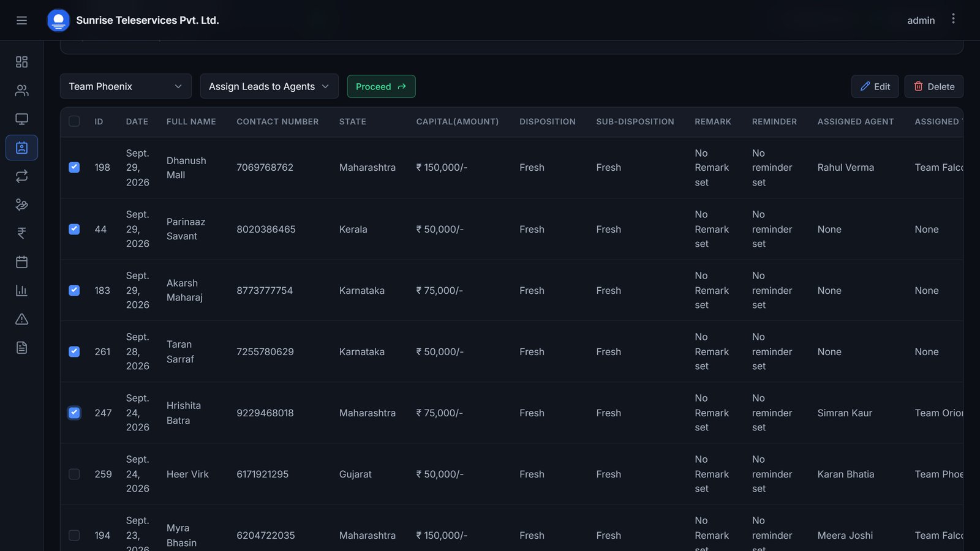Click agent name Rahul Verma
Image resolution: width=980 pixels, height=551 pixels.
pyautogui.click(x=846, y=167)
